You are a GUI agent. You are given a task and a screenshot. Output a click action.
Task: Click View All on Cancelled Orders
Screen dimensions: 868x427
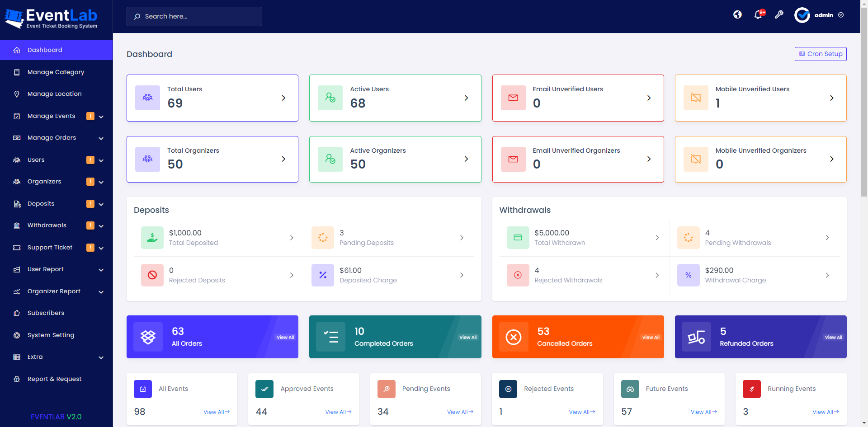[651, 337]
